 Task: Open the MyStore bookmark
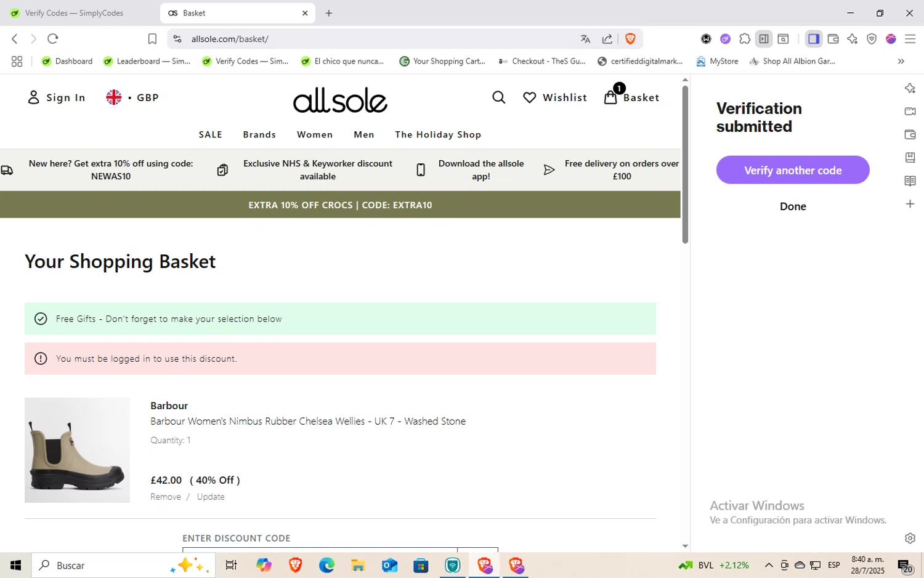[x=717, y=61]
